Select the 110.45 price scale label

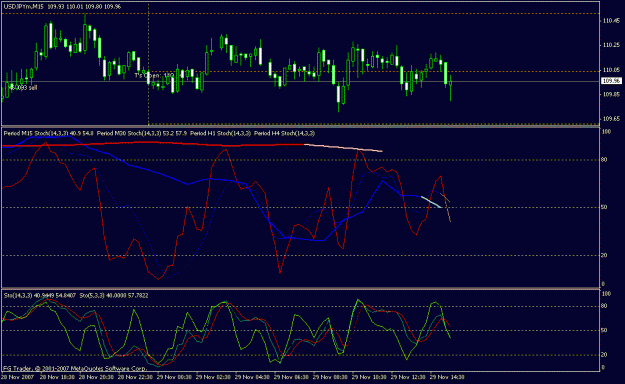611,21
